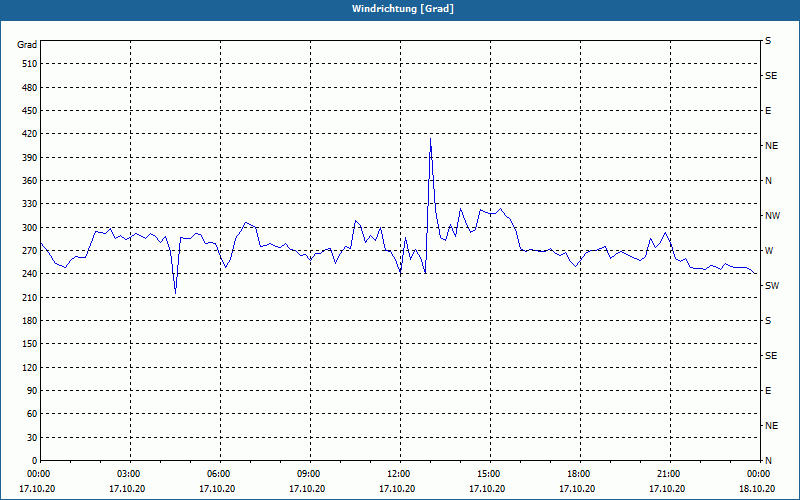The image size is (800, 500).
Task: Click the "120" axis label
Action: [x=30, y=367]
